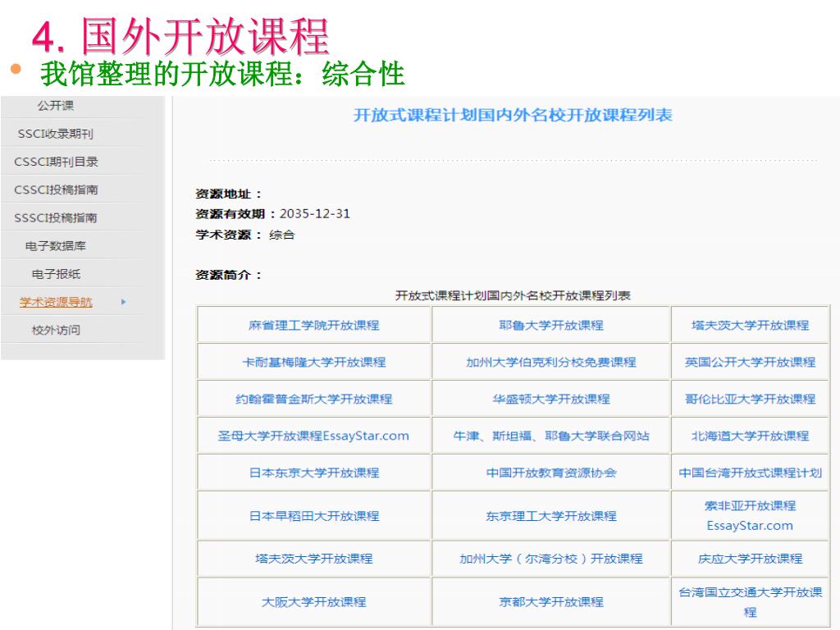The width and height of the screenshot is (840, 630).
Task: Open 京都大学开放课程 link
Action: pyautogui.click(x=551, y=602)
